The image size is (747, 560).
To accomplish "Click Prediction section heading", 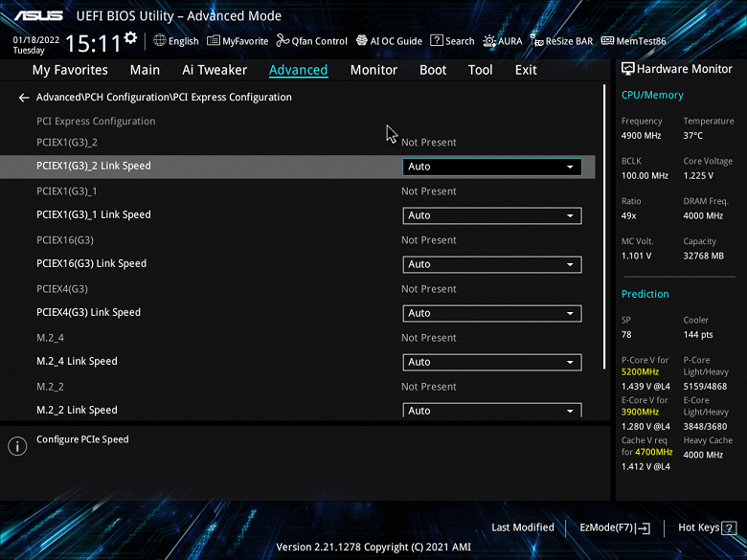I will (645, 294).
